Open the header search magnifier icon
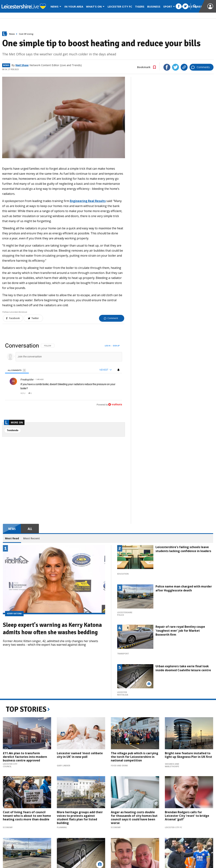This screenshot has height=868, width=216. [x=194, y=6]
